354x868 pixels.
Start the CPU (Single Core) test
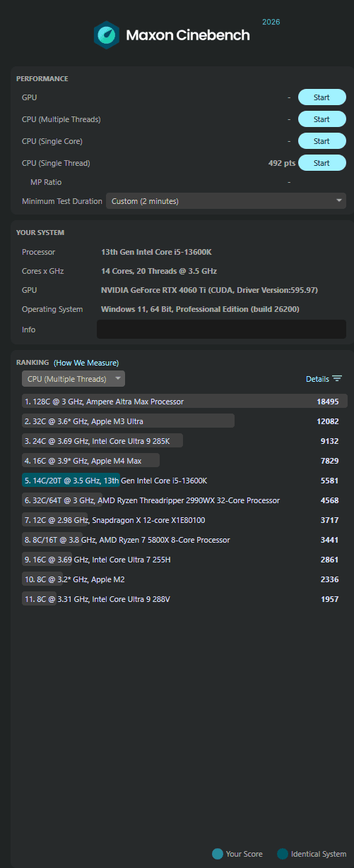click(321, 141)
